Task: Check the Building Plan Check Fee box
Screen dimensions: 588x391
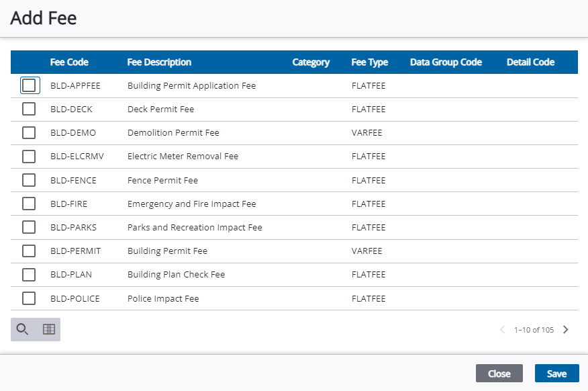Action: pos(29,275)
